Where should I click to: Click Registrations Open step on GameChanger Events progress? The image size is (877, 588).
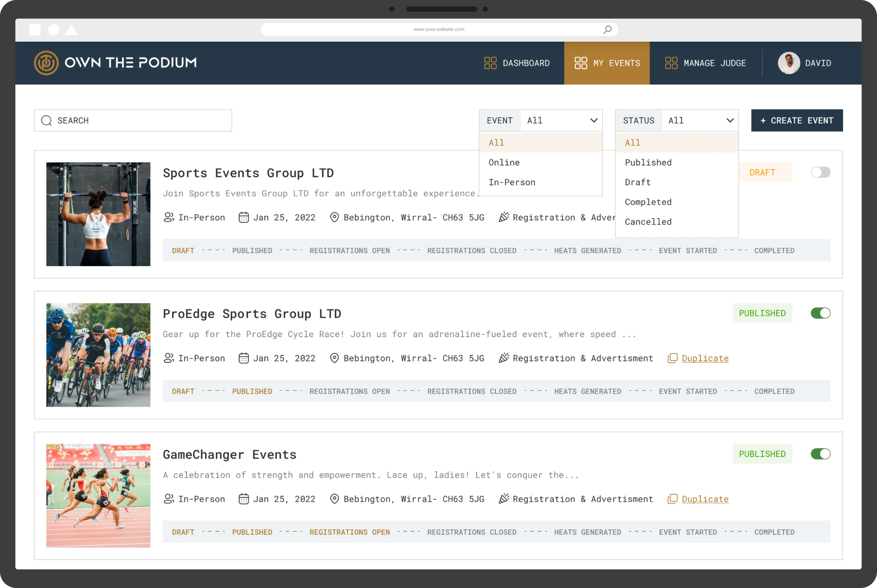coord(349,532)
